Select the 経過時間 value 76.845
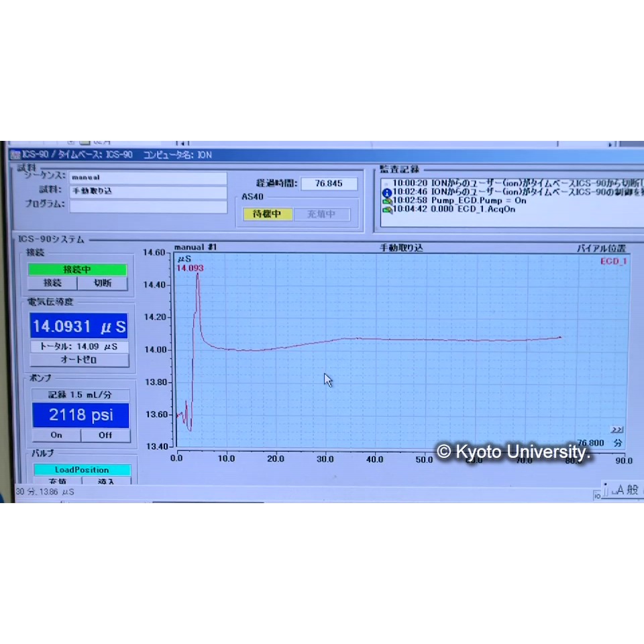Screen dimensions: 644x644 coord(328,184)
